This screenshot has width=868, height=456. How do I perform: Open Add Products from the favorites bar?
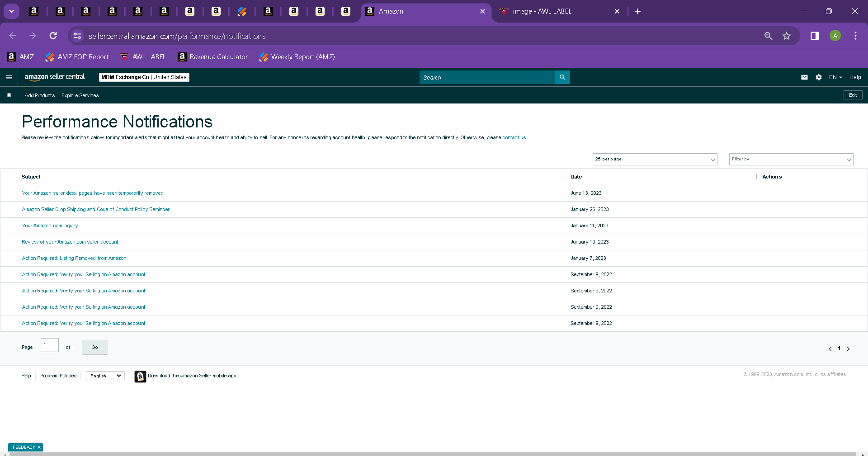click(40, 95)
